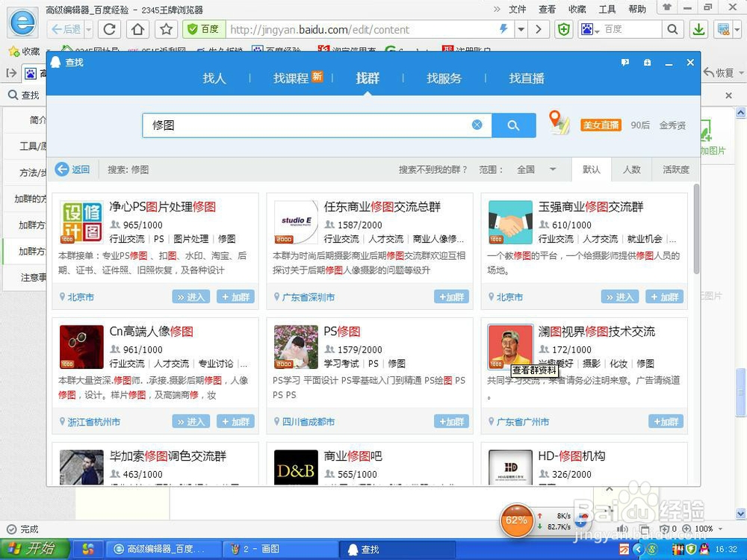Open the browser download manager icon
This screenshot has height=560, width=747.
(x=699, y=30)
